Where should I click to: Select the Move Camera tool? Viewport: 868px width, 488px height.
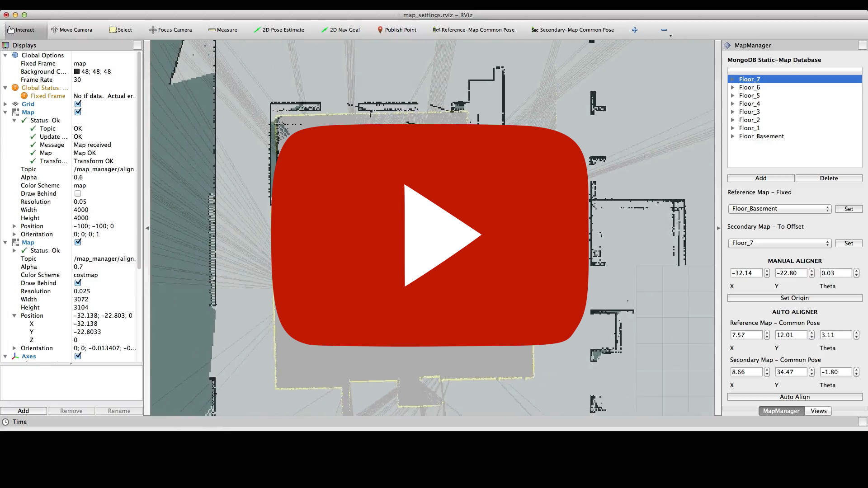(71, 30)
